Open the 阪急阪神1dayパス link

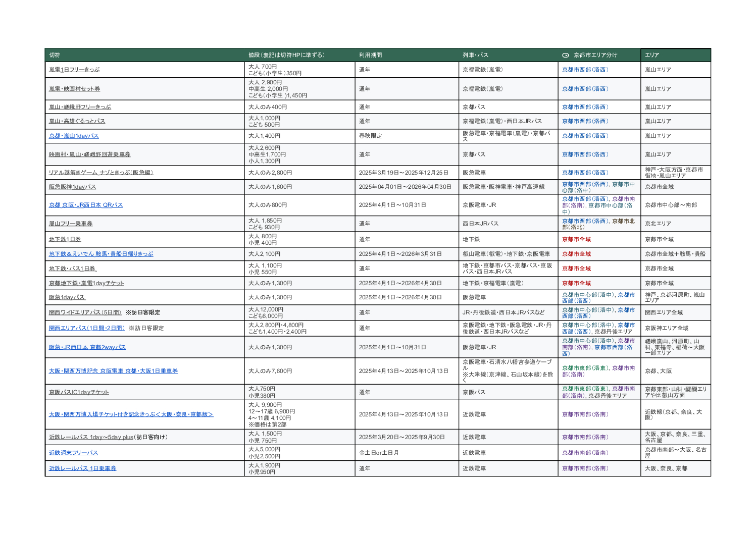point(72,187)
